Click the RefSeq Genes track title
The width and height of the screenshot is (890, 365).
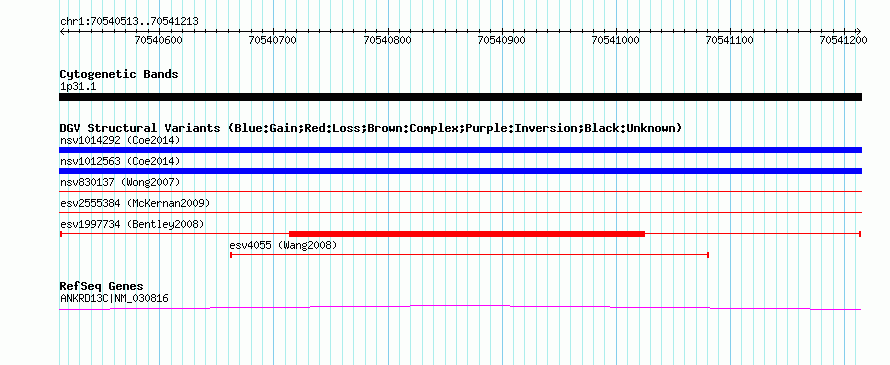102,286
